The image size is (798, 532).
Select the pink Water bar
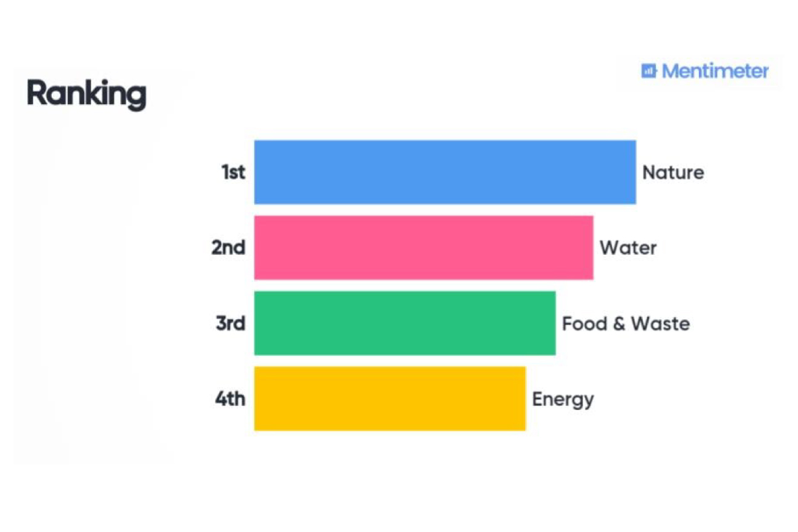[424, 248]
